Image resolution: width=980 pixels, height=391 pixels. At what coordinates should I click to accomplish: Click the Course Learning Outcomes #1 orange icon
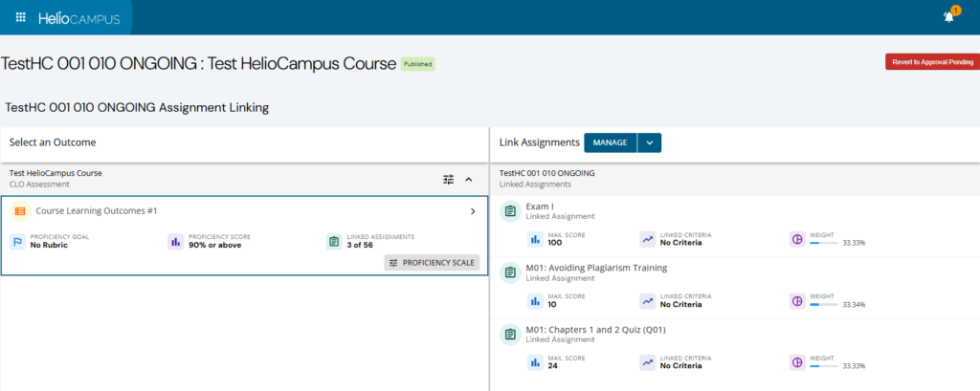pyautogui.click(x=20, y=211)
